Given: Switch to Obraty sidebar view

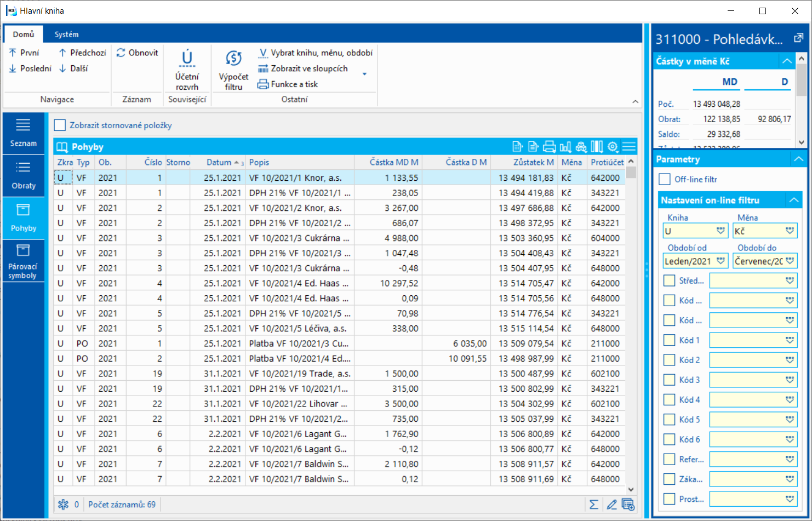Looking at the screenshot, I should coord(24,176).
